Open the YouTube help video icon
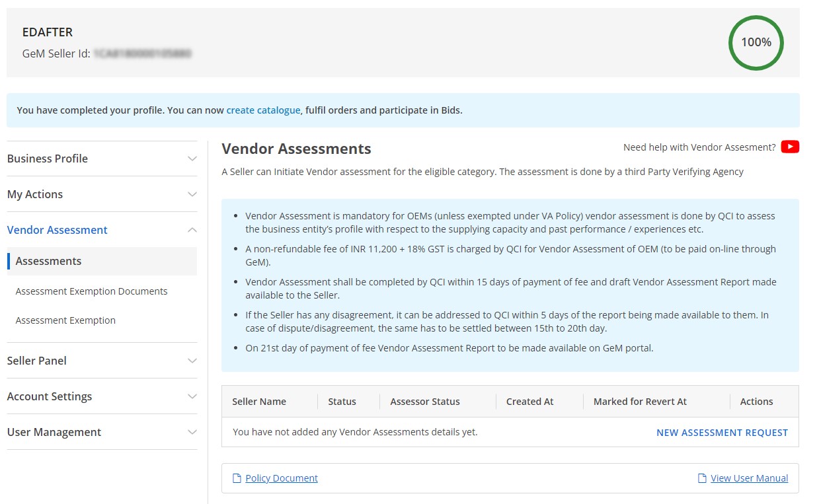The image size is (819, 504). pyautogui.click(x=790, y=147)
